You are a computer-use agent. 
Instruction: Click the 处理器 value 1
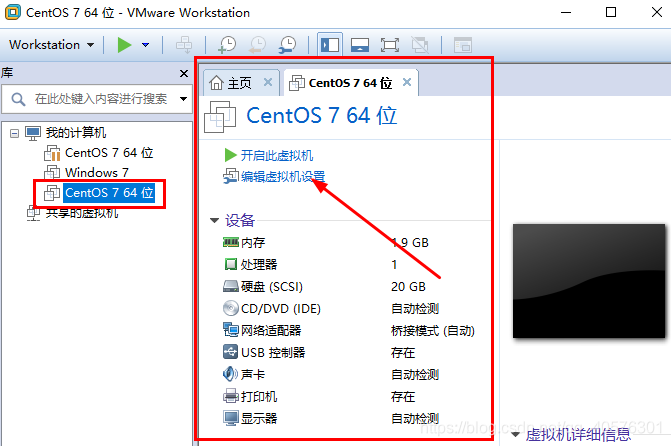coord(394,265)
